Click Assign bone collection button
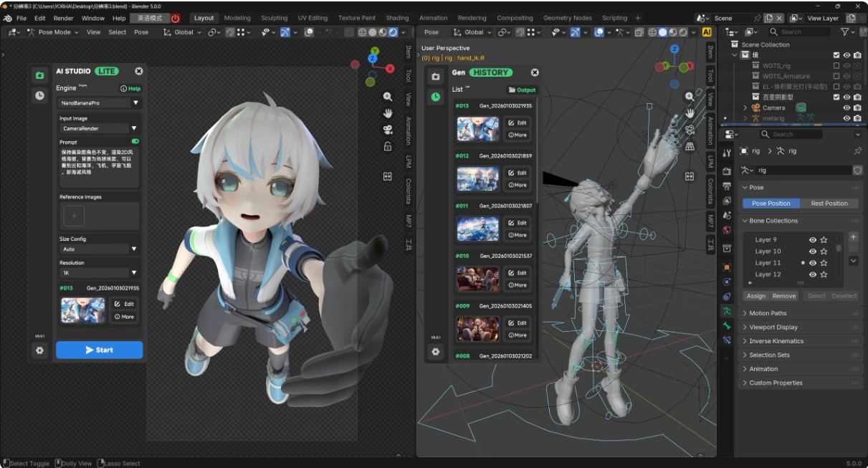This screenshot has height=468, width=868. click(x=756, y=296)
